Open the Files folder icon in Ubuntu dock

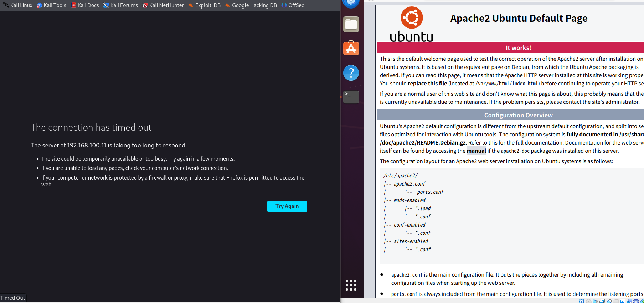click(351, 24)
